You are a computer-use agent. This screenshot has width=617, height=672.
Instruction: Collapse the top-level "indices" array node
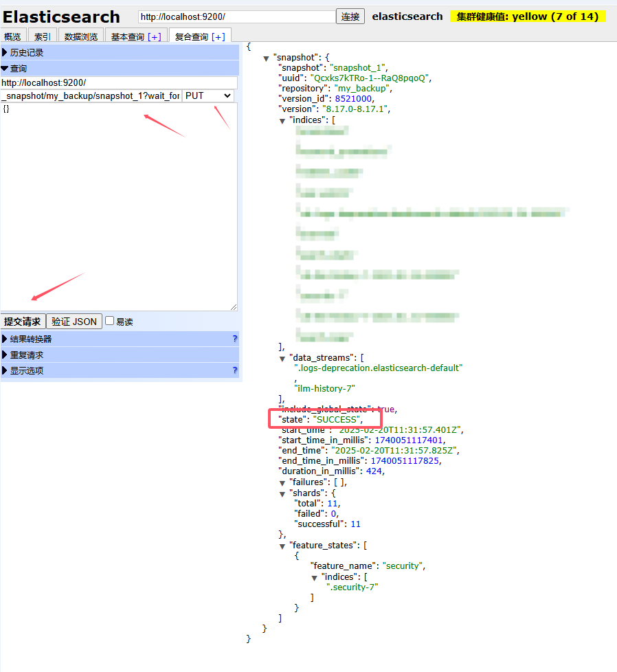click(282, 121)
